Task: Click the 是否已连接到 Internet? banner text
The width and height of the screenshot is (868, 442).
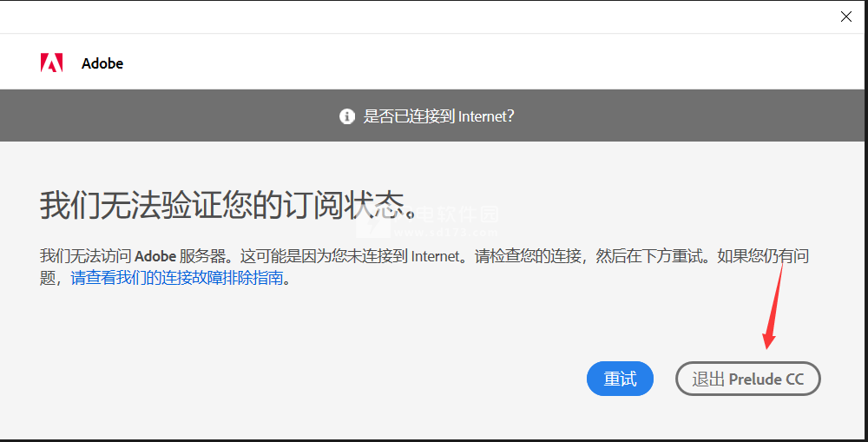Action: click(x=438, y=116)
